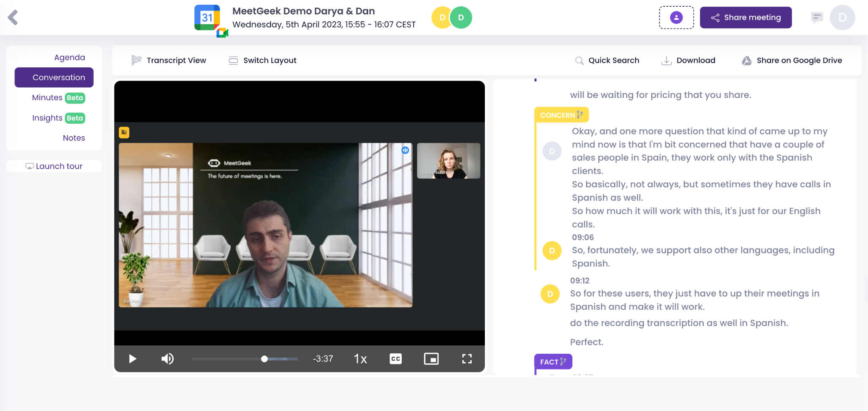Play the meeting recording
868x411 pixels.
132,359
